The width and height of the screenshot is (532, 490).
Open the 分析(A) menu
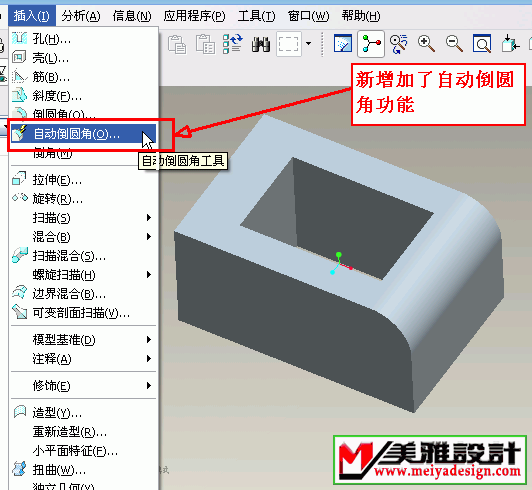coord(81,16)
